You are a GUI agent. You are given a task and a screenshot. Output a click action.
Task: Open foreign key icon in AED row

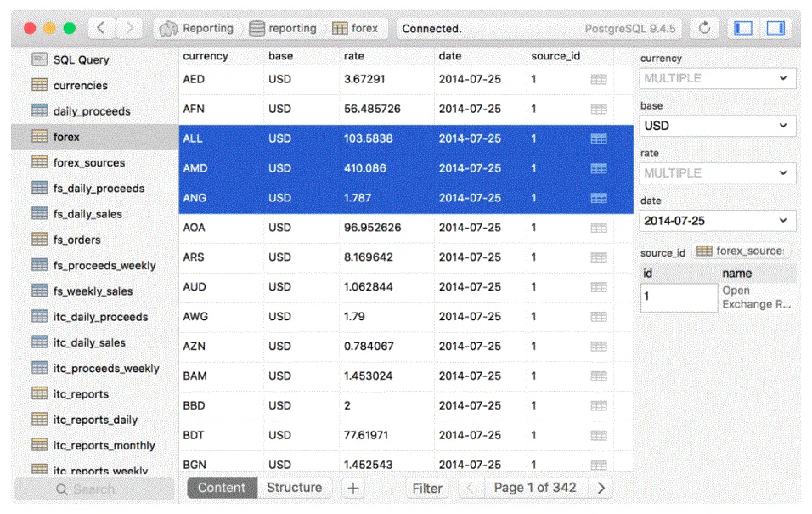599,80
